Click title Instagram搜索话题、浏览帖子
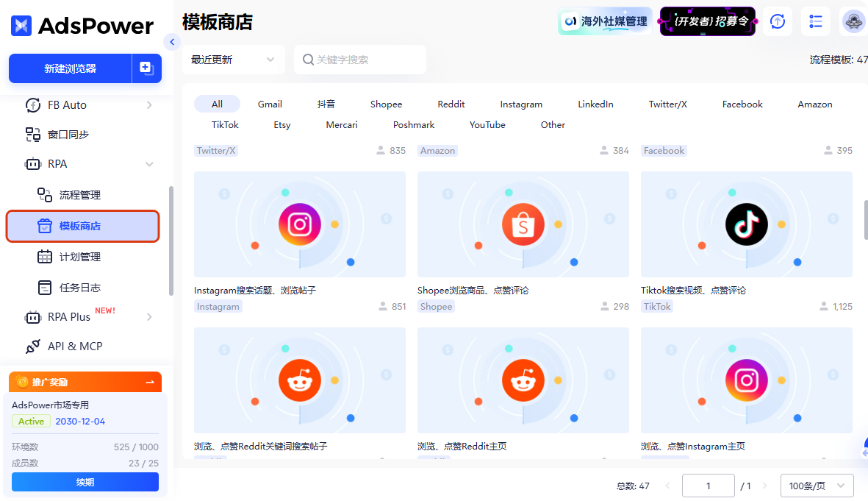The height and width of the screenshot is (501, 868). pyautogui.click(x=255, y=291)
